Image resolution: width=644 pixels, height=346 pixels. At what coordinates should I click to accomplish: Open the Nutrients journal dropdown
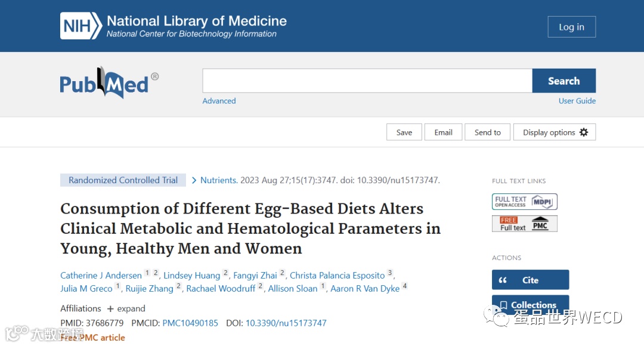(x=219, y=180)
